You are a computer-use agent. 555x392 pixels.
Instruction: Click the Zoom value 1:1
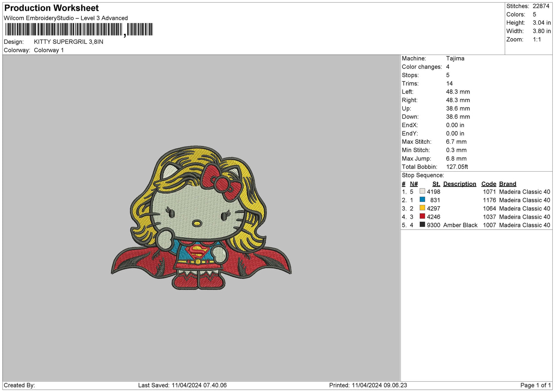click(x=537, y=40)
